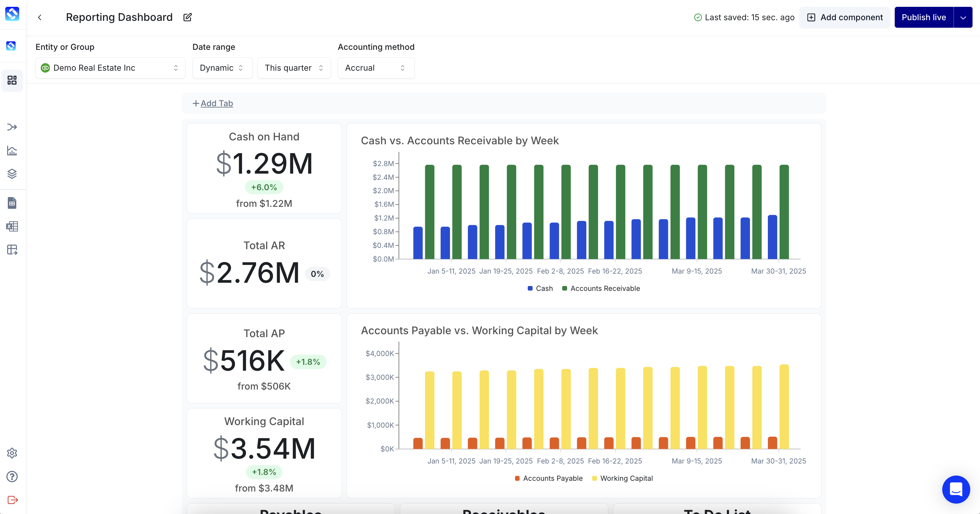
Task: Click the red logout icon
Action: [12, 500]
